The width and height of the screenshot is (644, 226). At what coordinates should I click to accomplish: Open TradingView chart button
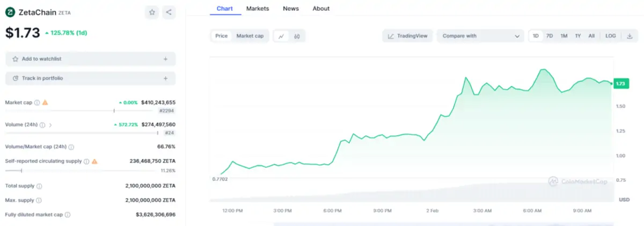pyautogui.click(x=408, y=36)
